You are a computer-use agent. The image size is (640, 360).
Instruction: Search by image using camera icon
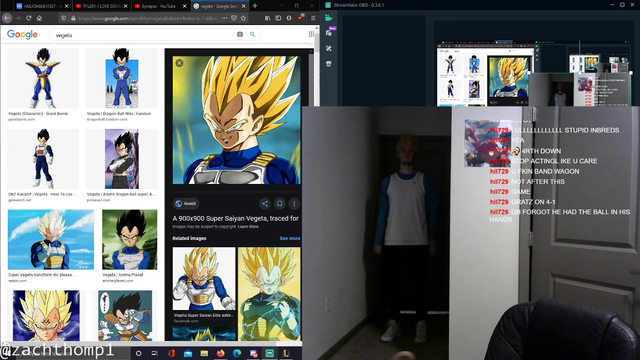[240, 35]
